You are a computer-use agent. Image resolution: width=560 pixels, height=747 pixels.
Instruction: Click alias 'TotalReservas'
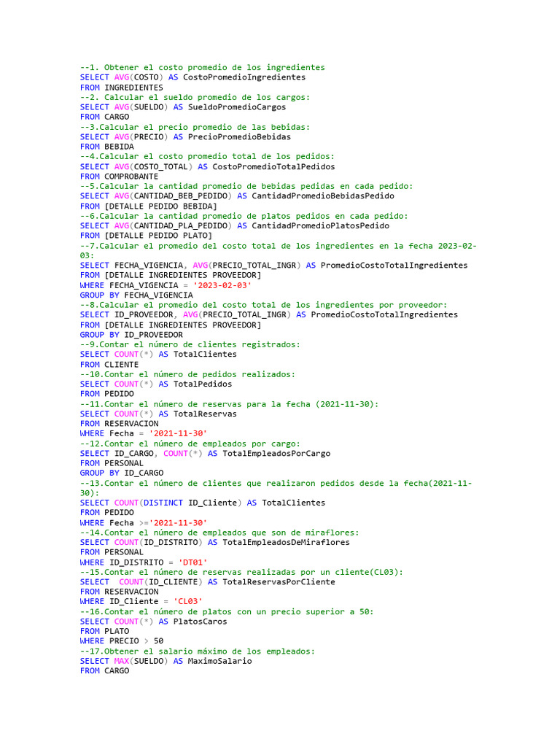click(205, 414)
